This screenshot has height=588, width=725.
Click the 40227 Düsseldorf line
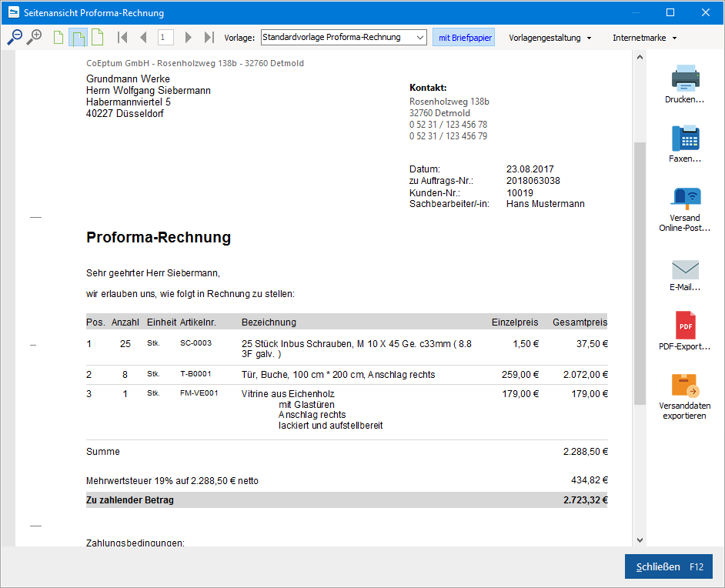click(125, 113)
